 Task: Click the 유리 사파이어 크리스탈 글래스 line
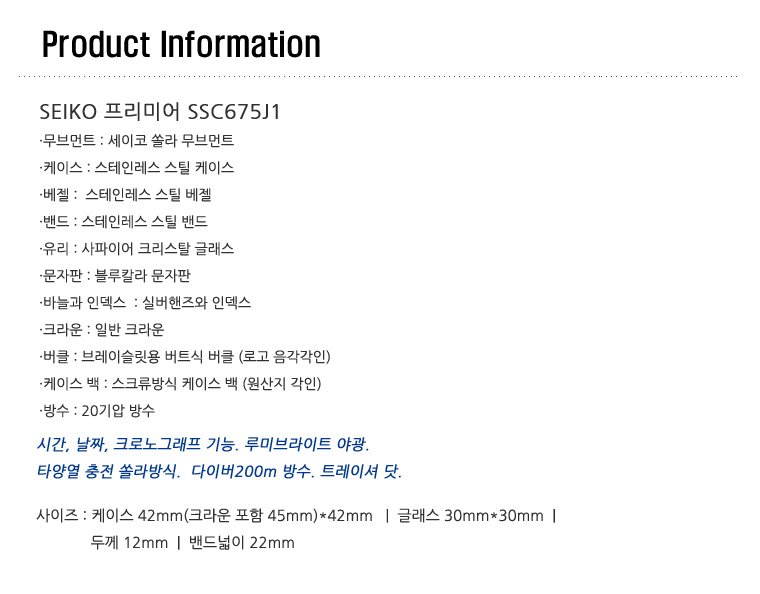coord(137,249)
